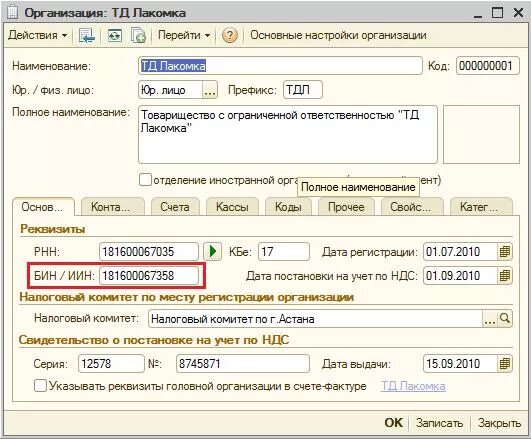Screen dimensions: 531x439
Task: Open ТД Лакомка head organization link
Action: coord(413,386)
